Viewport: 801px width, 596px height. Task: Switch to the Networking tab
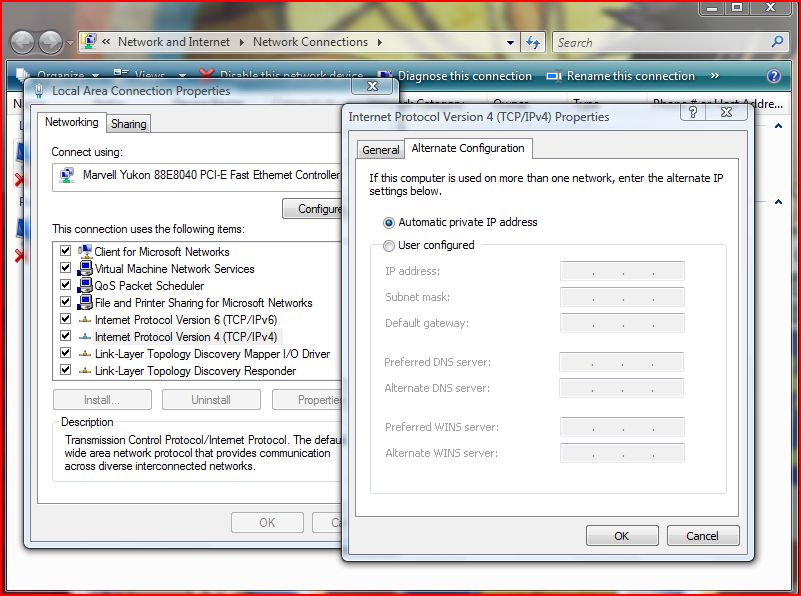click(x=72, y=122)
